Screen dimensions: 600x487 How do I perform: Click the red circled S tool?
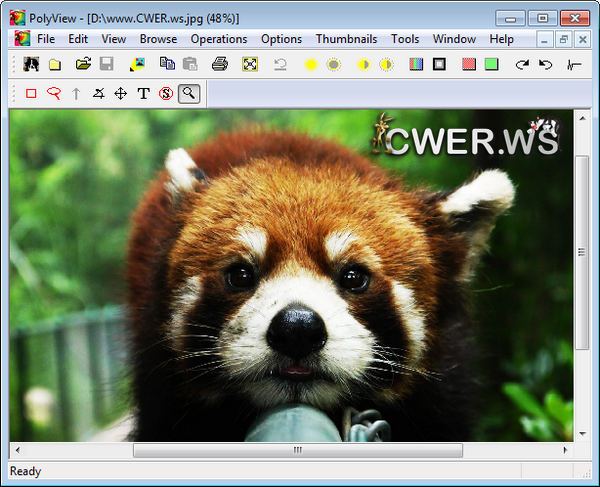click(166, 94)
